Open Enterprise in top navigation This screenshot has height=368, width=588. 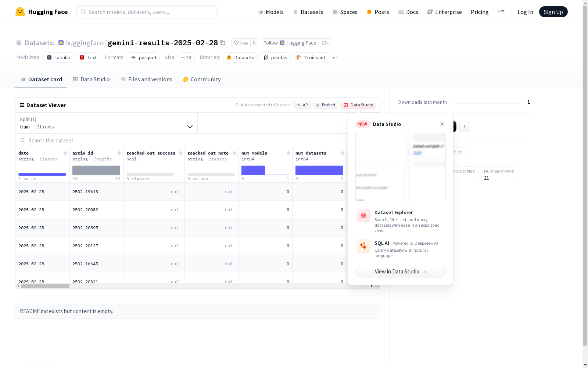(444, 12)
